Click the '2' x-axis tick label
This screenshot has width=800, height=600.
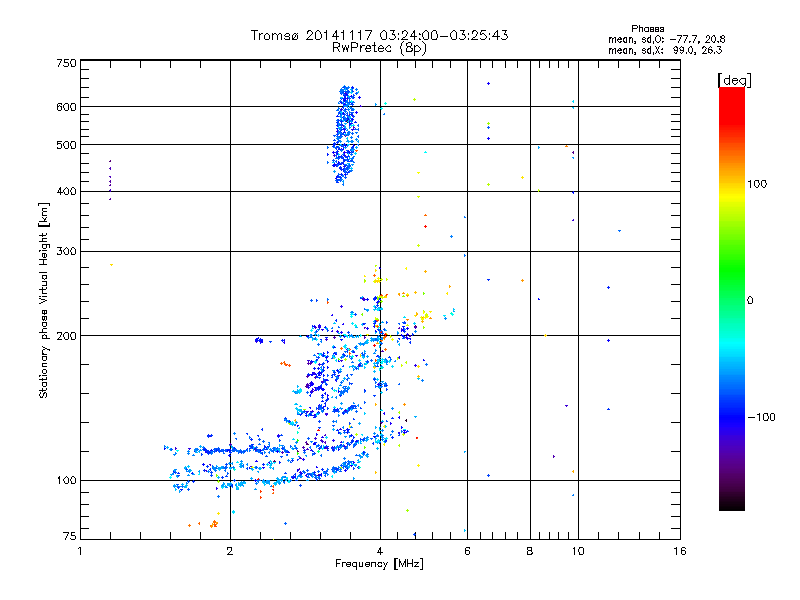point(230,551)
